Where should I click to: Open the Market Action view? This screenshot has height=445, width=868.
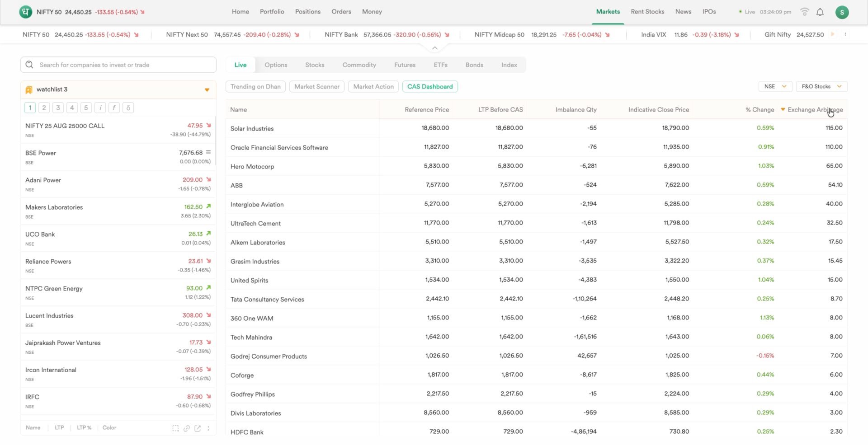point(373,87)
